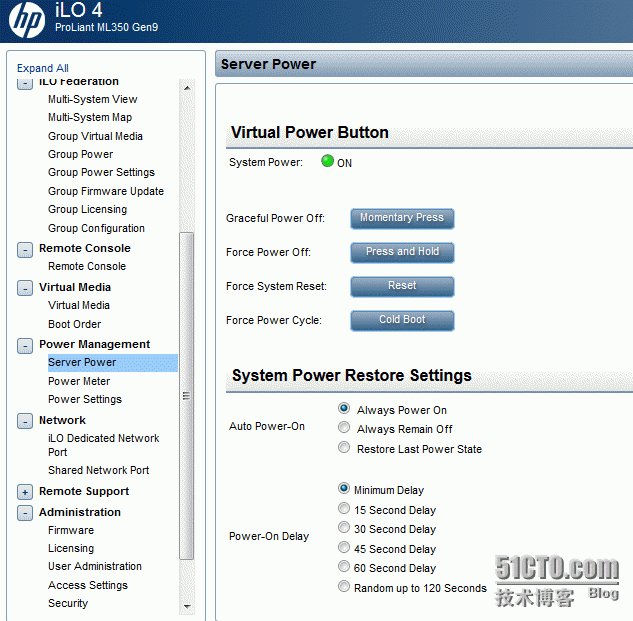Go to Security page
The width and height of the screenshot is (633, 621).
(x=68, y=603)
